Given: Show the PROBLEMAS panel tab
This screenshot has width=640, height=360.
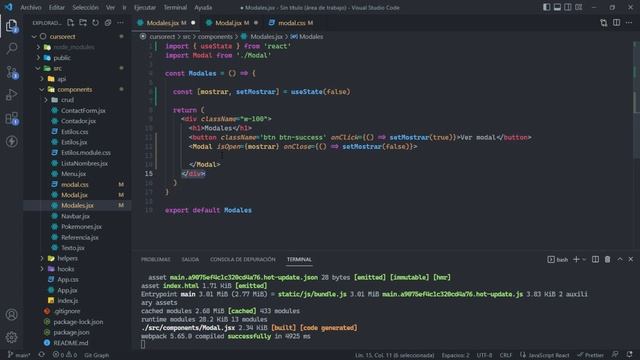Looking at the screenshot, I should coord(156,260).
